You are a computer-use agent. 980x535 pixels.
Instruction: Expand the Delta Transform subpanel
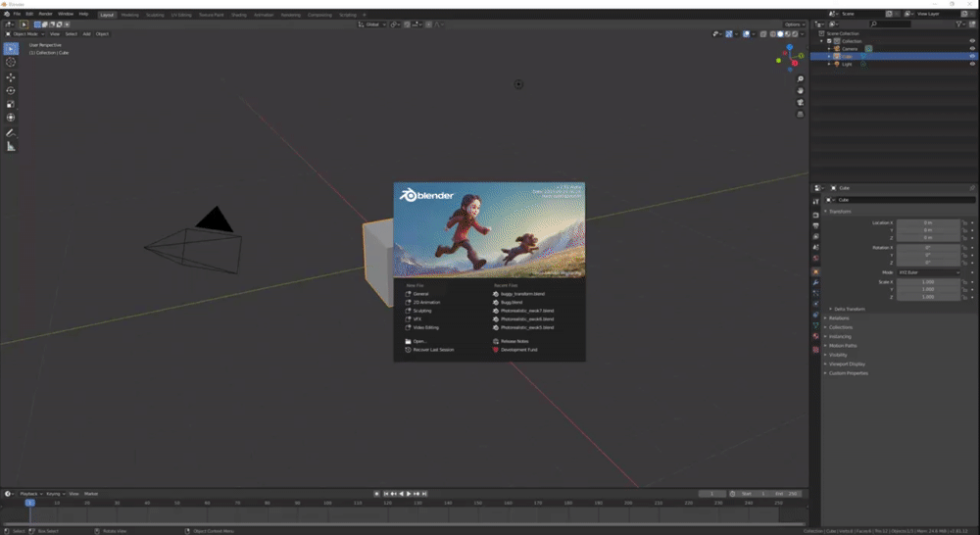click(x=848, y=309)
